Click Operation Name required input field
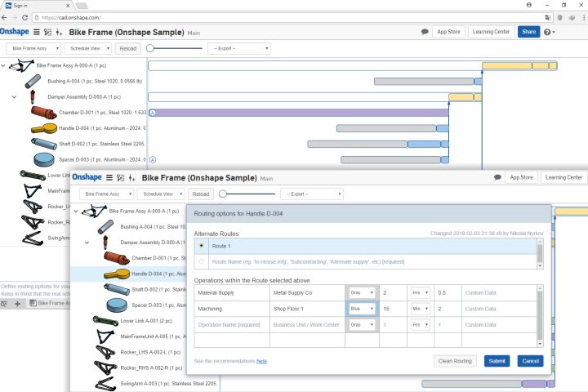This screenshot has height=392, width=588. 232,325
